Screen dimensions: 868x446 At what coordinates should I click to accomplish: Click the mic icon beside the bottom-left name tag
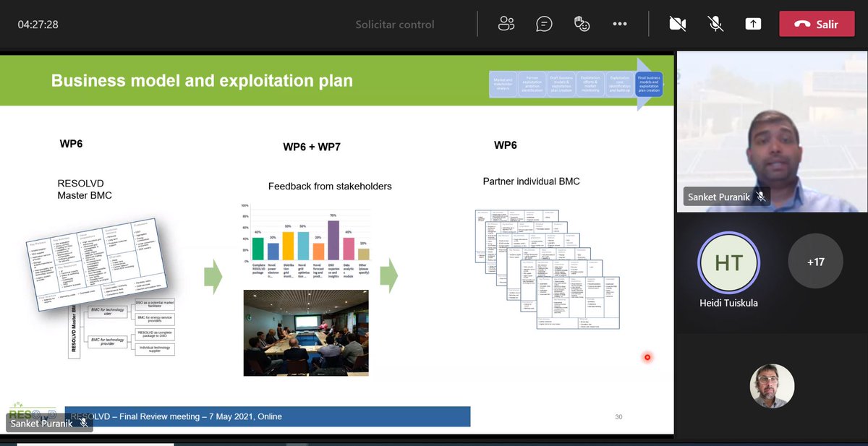point(84,424)
